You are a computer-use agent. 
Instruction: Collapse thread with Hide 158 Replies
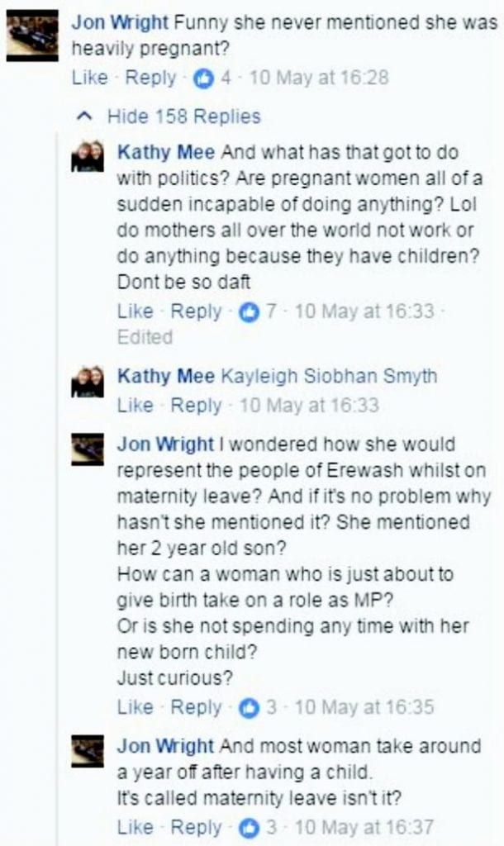point(184,116)
